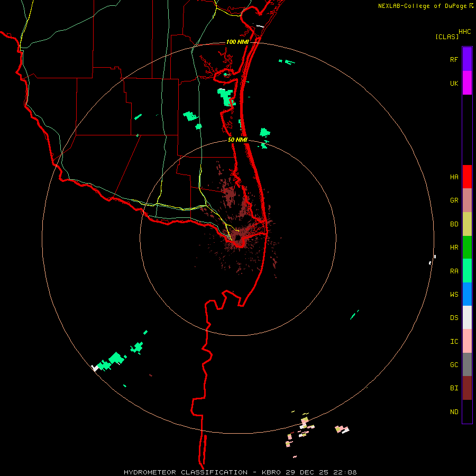This screenshot has height=476, width=476.
Task: Click the ND legend label
Action: tap(454, 412)
